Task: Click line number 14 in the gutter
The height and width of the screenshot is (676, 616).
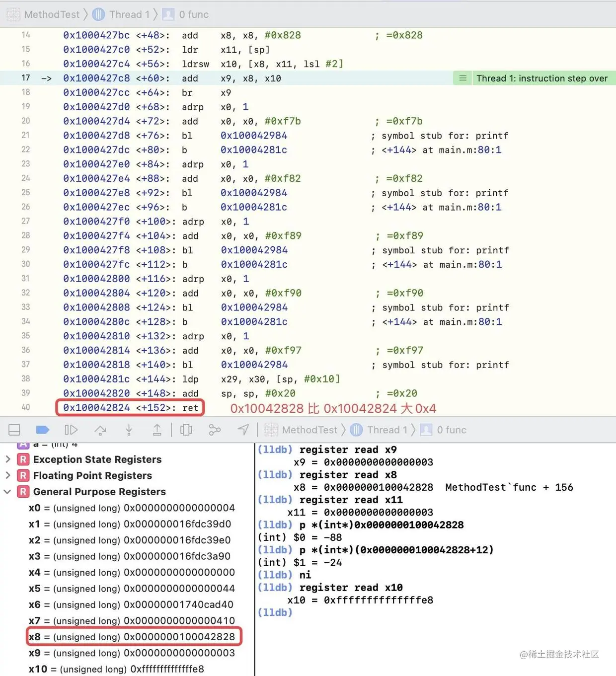Action: point(26,35)
